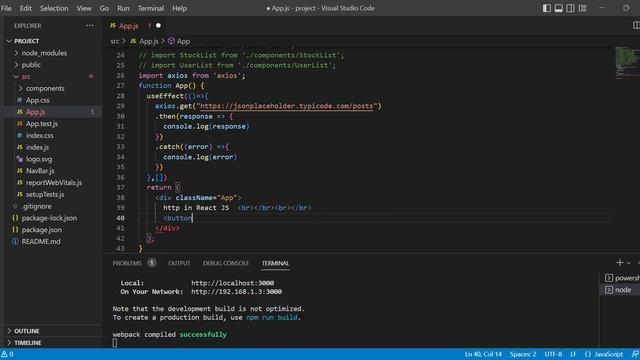Screen dimensions: 640x360
Task: Select node terminal instance
Action: click(622, 290)
